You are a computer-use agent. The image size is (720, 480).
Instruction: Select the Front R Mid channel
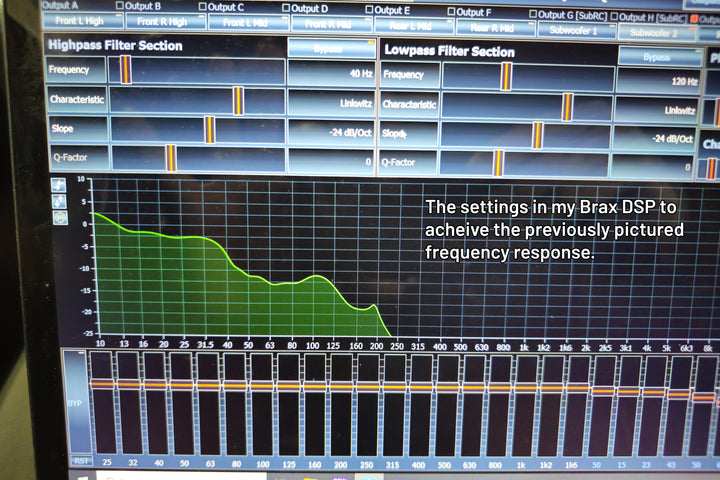(331, 24)
